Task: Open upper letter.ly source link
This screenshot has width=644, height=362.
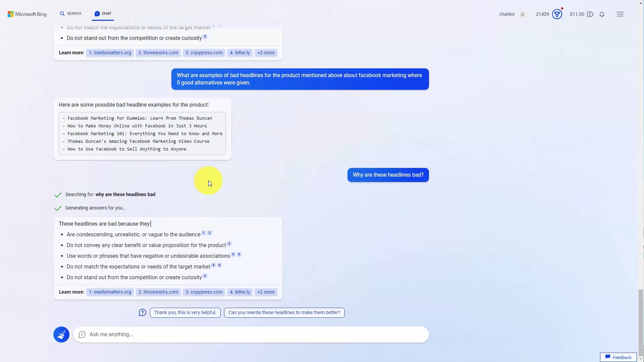Action: [x=240, y=53]
